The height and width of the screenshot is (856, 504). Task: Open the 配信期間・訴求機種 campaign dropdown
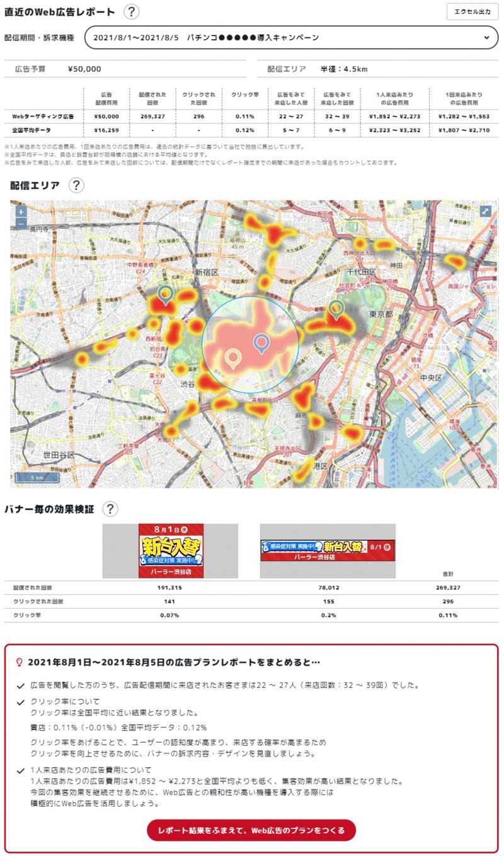pyautogui.click(x=290, y=38)
